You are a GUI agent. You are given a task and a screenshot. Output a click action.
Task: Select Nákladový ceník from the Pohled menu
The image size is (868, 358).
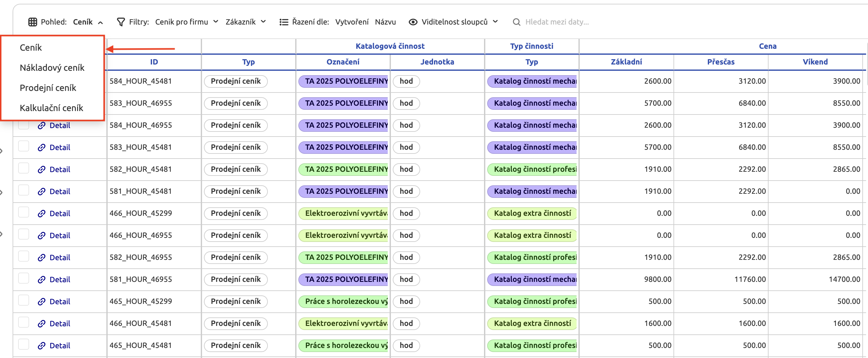point(52,67)
